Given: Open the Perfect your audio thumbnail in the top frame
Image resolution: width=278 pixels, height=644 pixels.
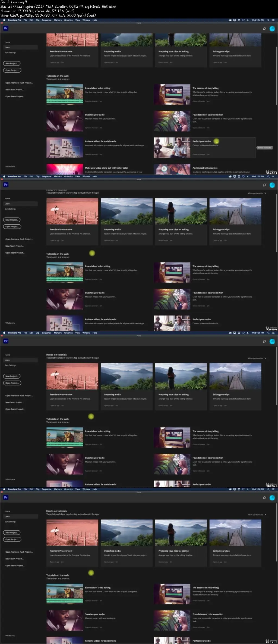Looking at the screenshot, I should [x=172, y=148].
